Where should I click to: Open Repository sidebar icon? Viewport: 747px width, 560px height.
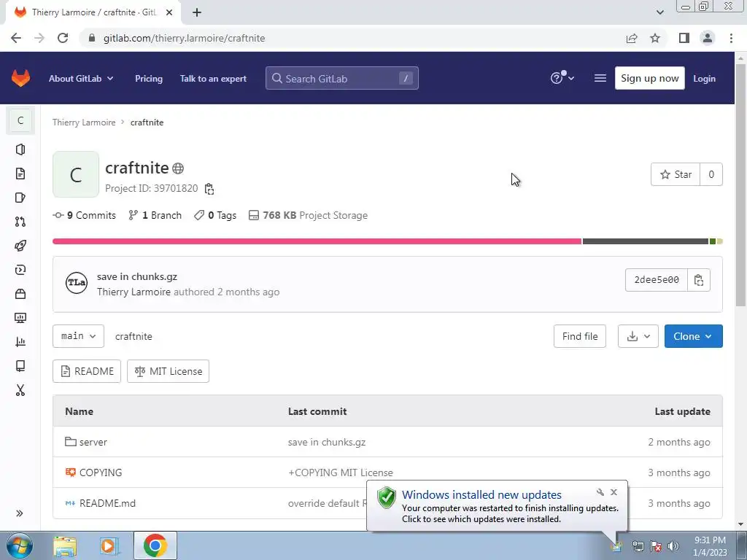pyautogui.click(x=20, y=174)
